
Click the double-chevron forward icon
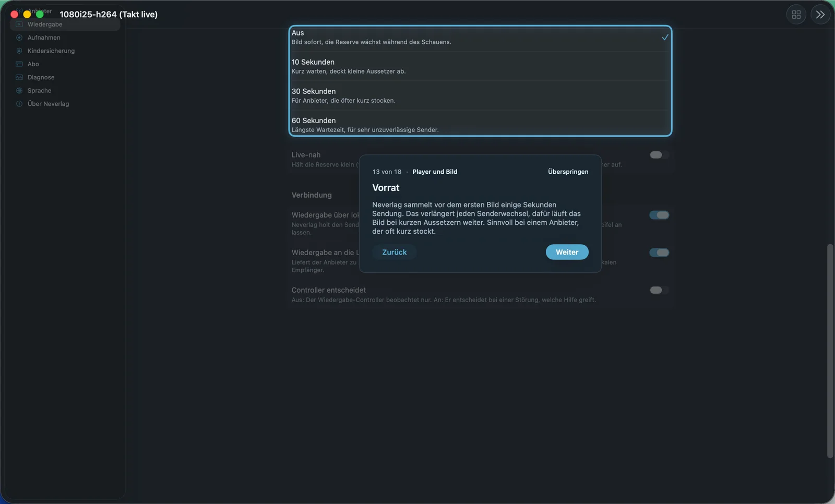pyautogui.click(x=820, y=15)
